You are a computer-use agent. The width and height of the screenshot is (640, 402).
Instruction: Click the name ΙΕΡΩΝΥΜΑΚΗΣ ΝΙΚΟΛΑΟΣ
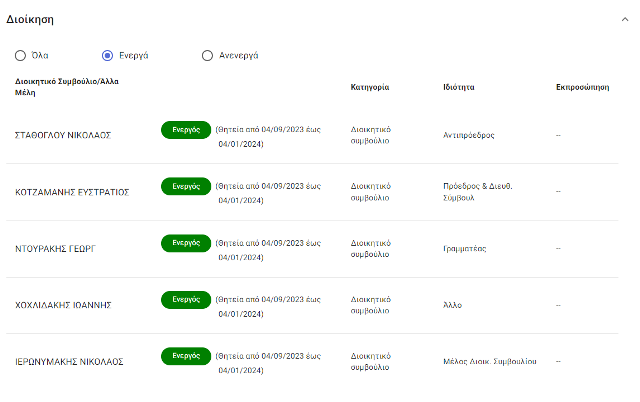69,362
